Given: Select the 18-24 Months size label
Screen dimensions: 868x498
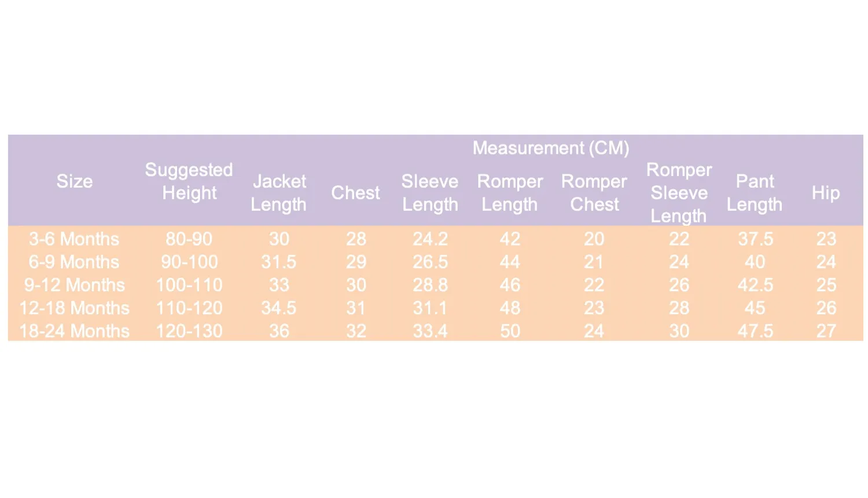Looking at the screenshot, I should [x=74, y=331].
